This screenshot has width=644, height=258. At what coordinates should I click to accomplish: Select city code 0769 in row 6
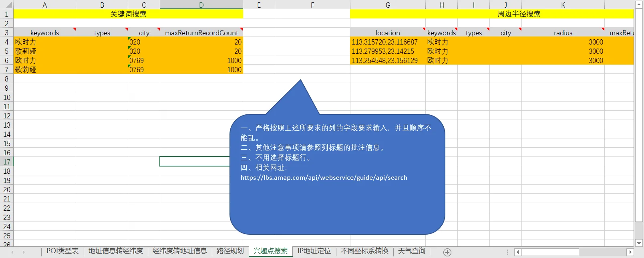[144, 60]
